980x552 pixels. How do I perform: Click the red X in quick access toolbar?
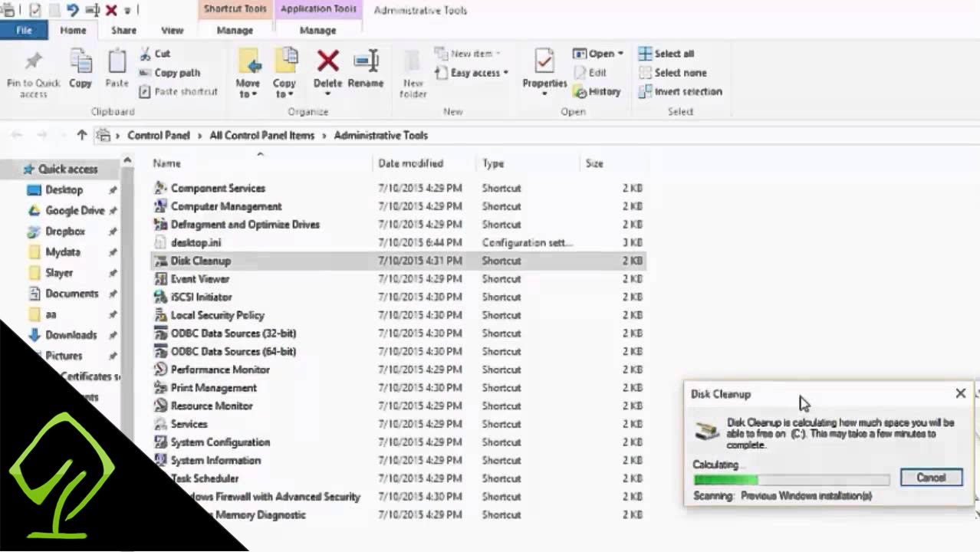click(x=111, y=10)
